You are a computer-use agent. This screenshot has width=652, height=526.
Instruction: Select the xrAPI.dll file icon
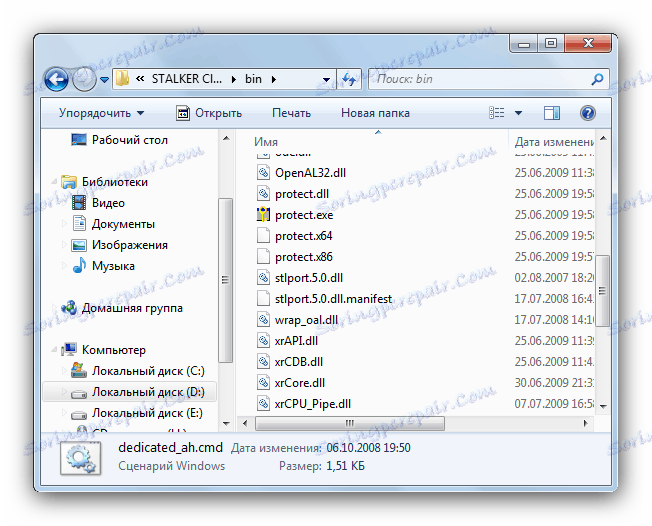263,341
